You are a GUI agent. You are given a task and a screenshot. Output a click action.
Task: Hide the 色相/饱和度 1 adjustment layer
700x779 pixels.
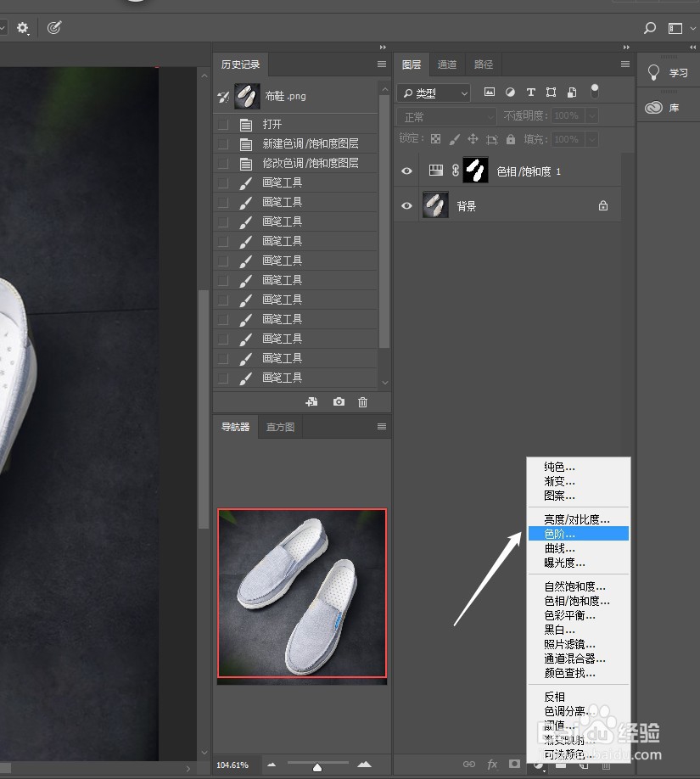tap(406, 171)
